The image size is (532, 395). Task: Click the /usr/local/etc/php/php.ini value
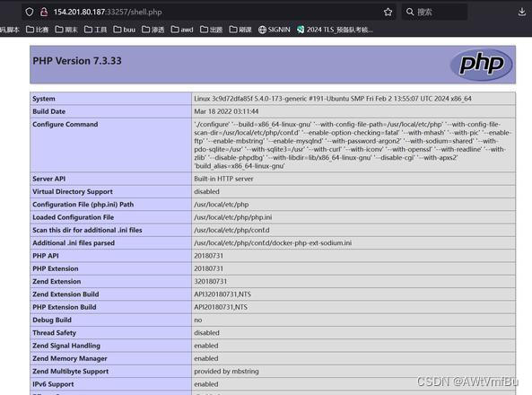coord(232,217)
